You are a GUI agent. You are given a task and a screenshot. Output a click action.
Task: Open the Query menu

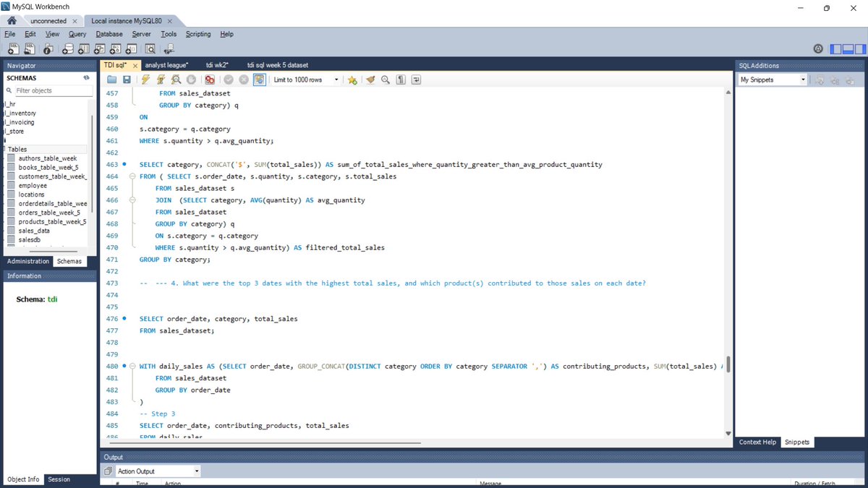[x=77, y=34]
